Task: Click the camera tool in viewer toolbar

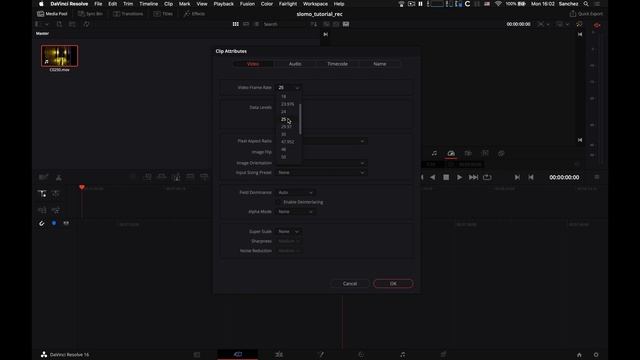Action: coord(468,153)
